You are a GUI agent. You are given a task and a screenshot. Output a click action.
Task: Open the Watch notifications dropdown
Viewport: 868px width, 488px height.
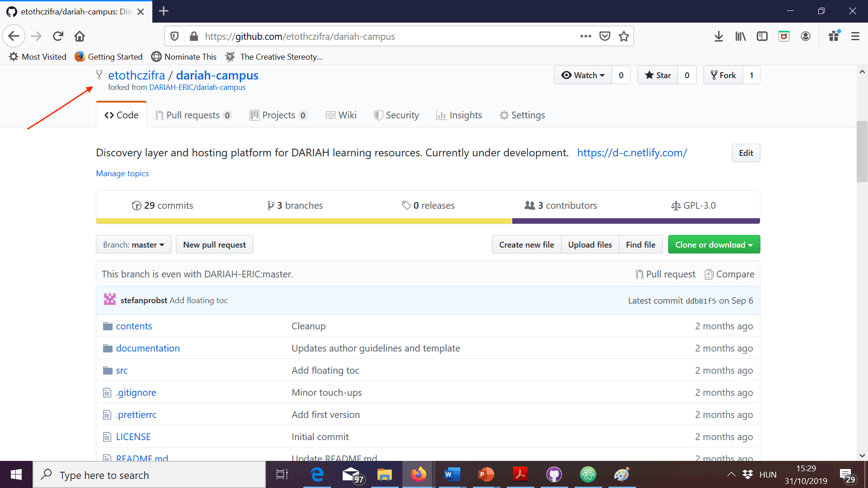(583, 75)
